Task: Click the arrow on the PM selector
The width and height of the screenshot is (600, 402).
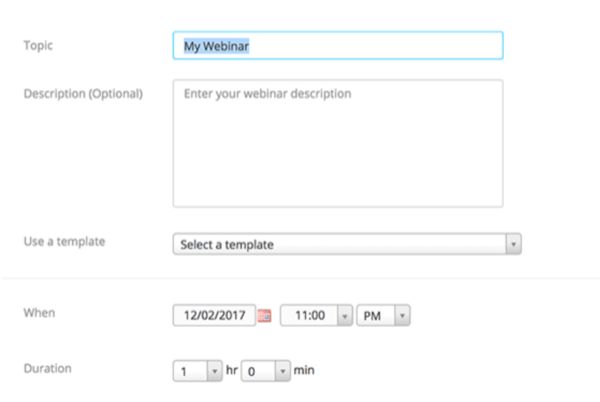Action: [x=402, y=314]
